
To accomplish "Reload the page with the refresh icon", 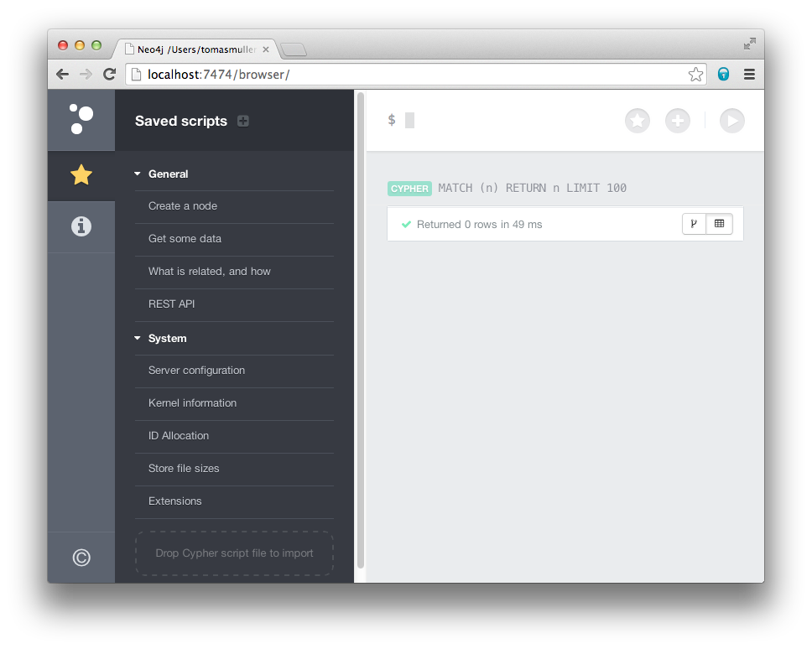I will tap(109, 75).
